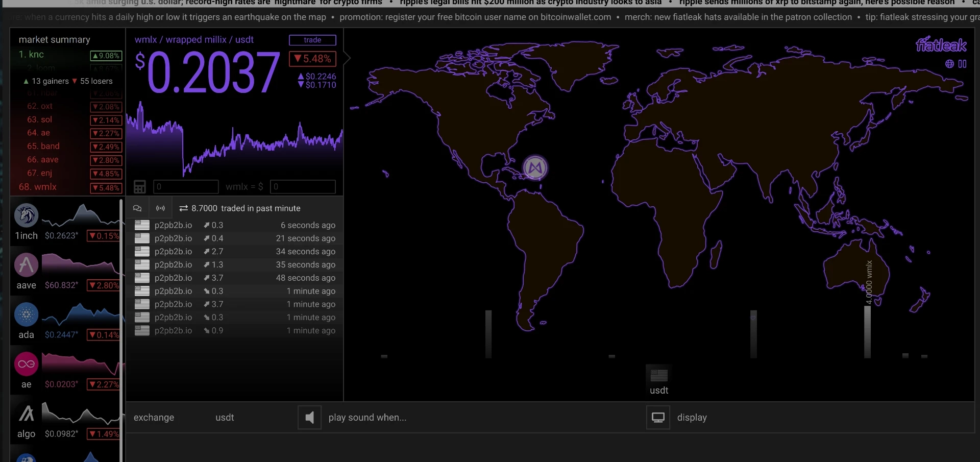
Task: Select the p2pb2b.io trade from 48 seconds ago
Action: [x=235, y=278]
